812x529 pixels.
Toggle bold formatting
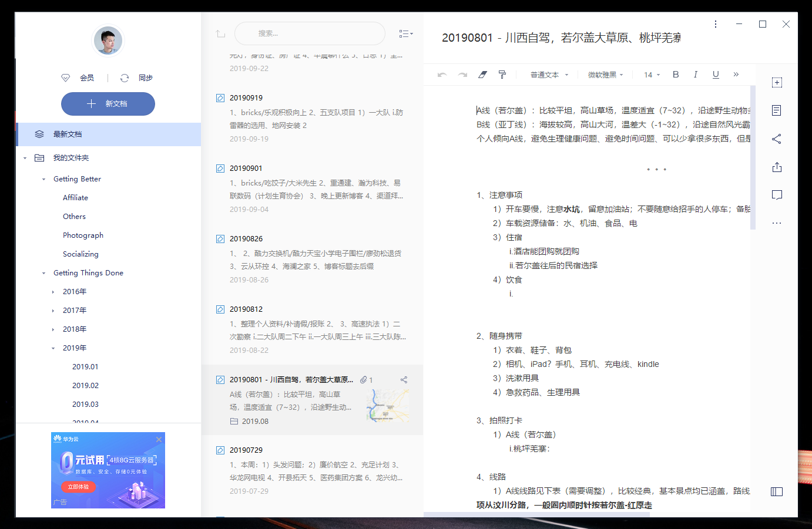676,75
